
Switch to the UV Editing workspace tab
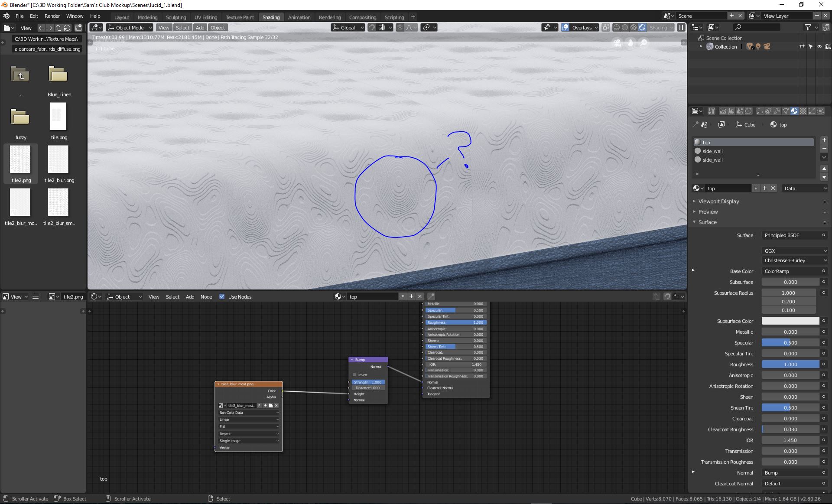click(x=205, y=17)
